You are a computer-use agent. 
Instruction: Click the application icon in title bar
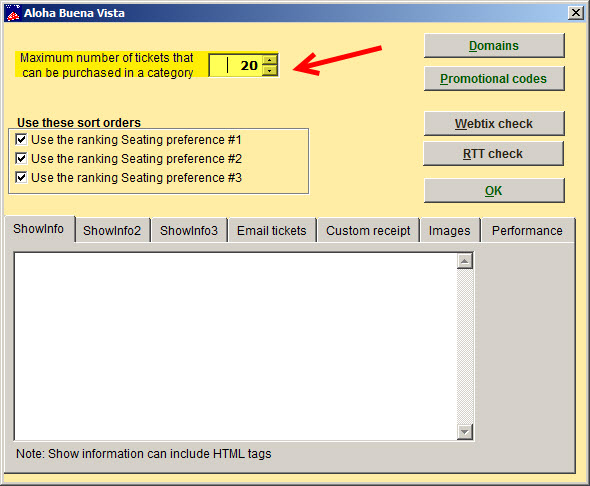pos(13,13)
